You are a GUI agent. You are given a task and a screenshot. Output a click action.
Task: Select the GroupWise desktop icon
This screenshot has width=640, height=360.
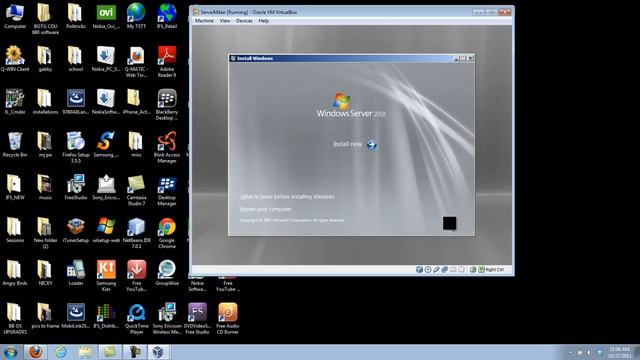[x=167, y=273]
